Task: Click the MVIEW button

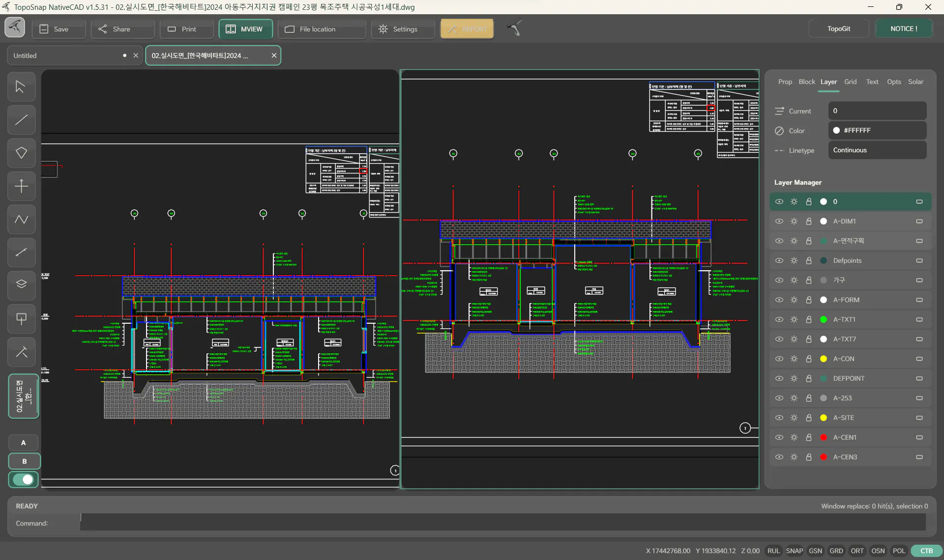Action: pyautogui.click(x=245, y=29)
